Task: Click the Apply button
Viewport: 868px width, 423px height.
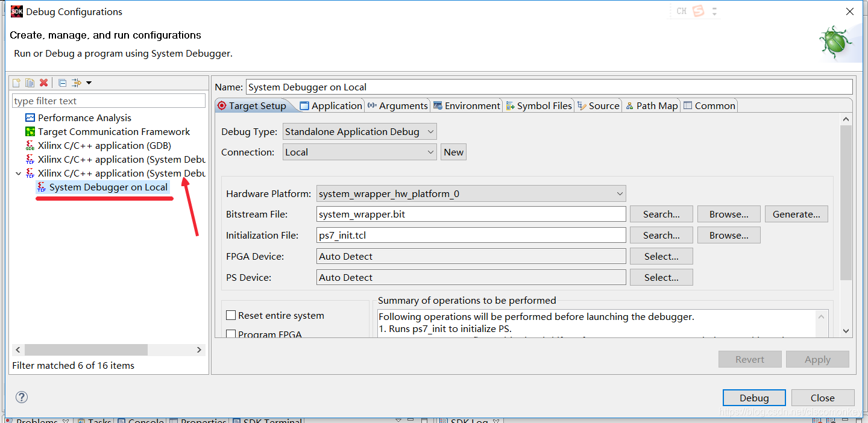Action: (x=817, y=359)
